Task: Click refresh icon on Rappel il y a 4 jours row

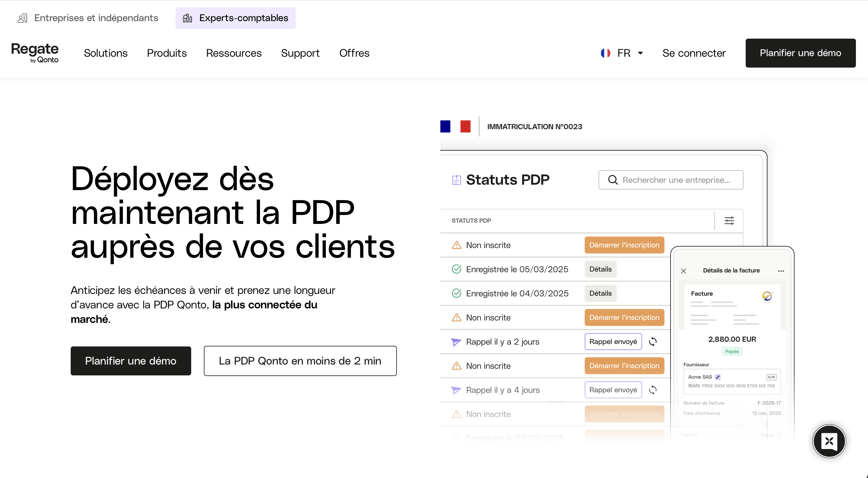Action: (653, 390)
